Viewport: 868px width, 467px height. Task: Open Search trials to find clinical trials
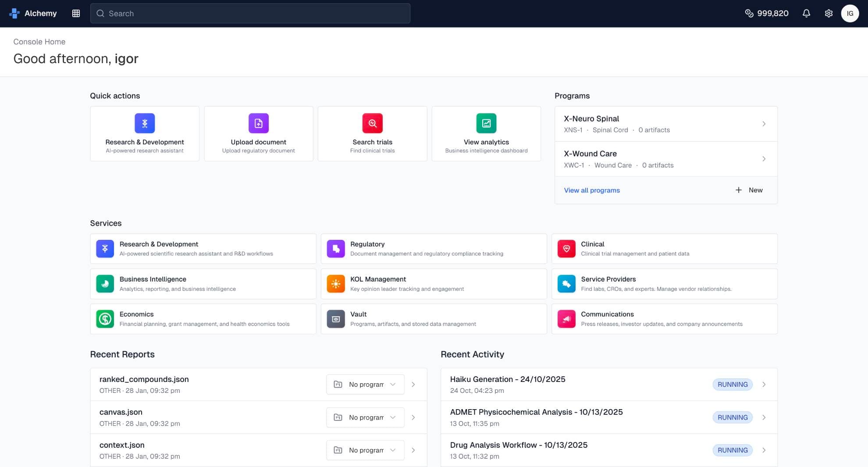tap(372, 133)
